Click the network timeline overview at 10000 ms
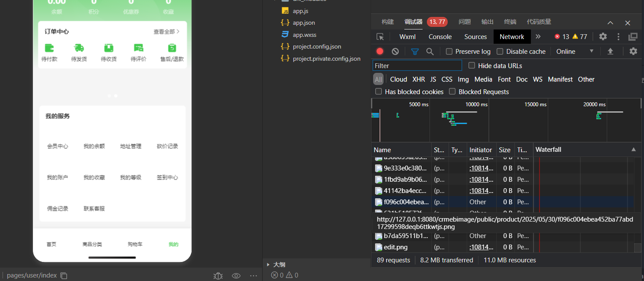The width and height of the screenshot is (644, 281). pos(488,119)
